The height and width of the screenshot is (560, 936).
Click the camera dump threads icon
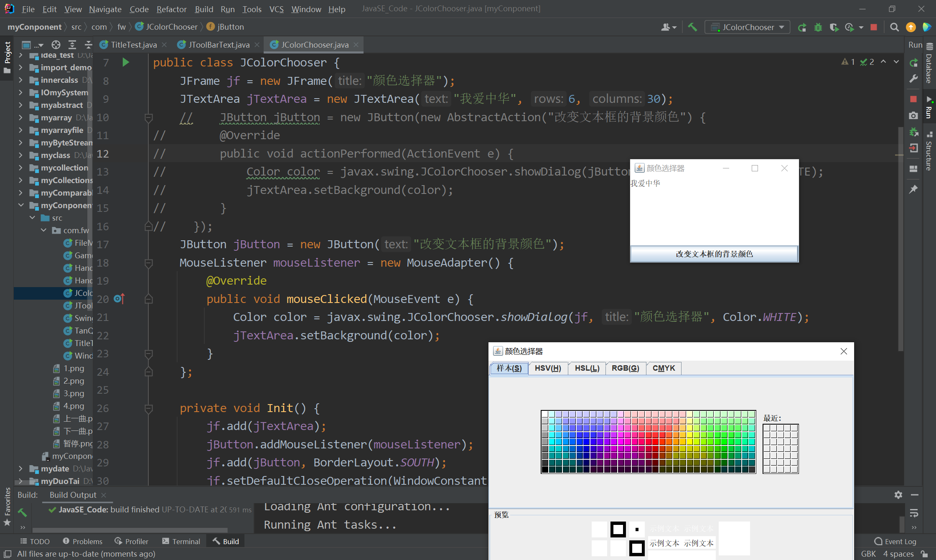913,115
